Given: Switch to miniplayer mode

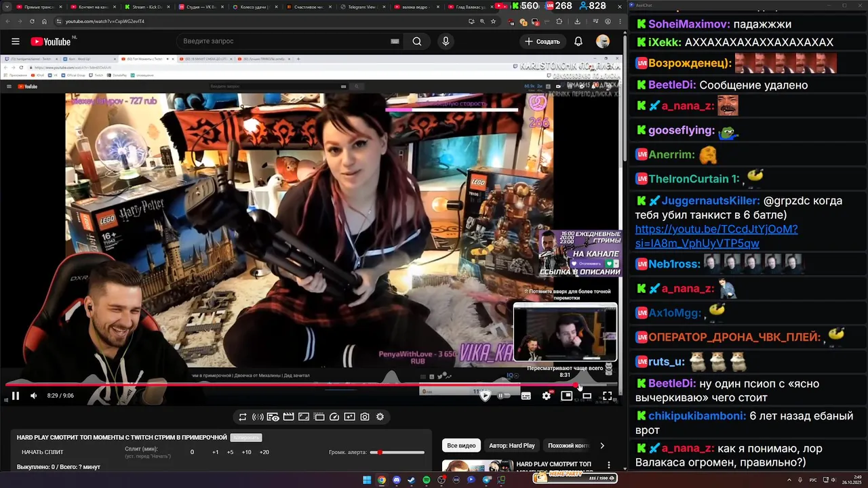Looking at the screenshot, I should [x=566, y=396].
